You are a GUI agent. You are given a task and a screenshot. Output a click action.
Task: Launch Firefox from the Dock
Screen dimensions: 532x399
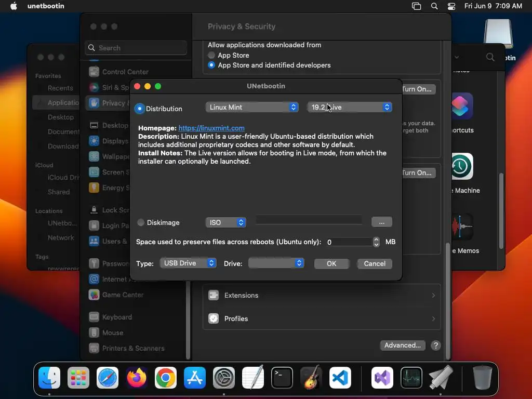pyautogui.click(x=137, y=378)
